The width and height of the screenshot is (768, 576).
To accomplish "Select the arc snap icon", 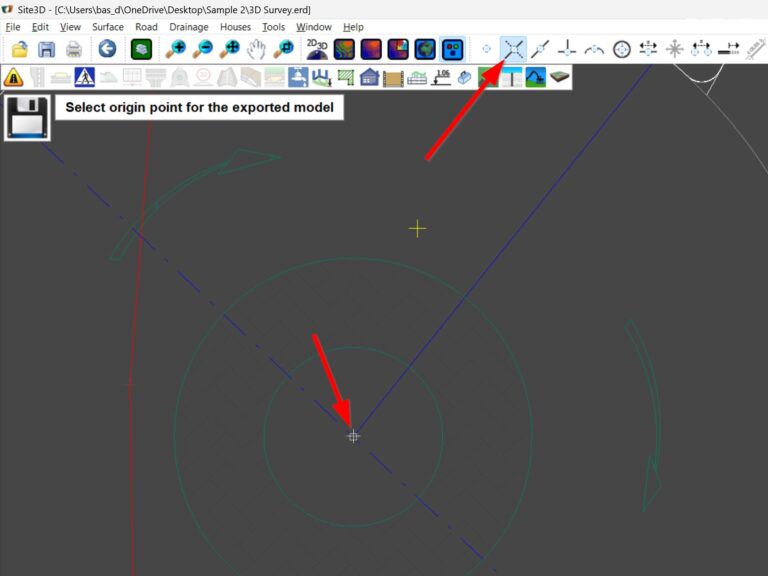I will click(594, 49).
